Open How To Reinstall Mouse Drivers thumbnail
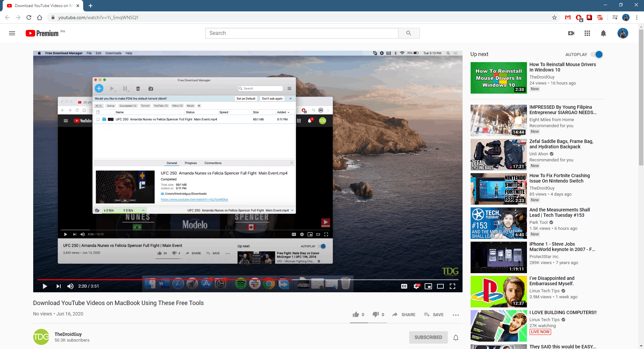644x349 pixels. tap(498, 78)
